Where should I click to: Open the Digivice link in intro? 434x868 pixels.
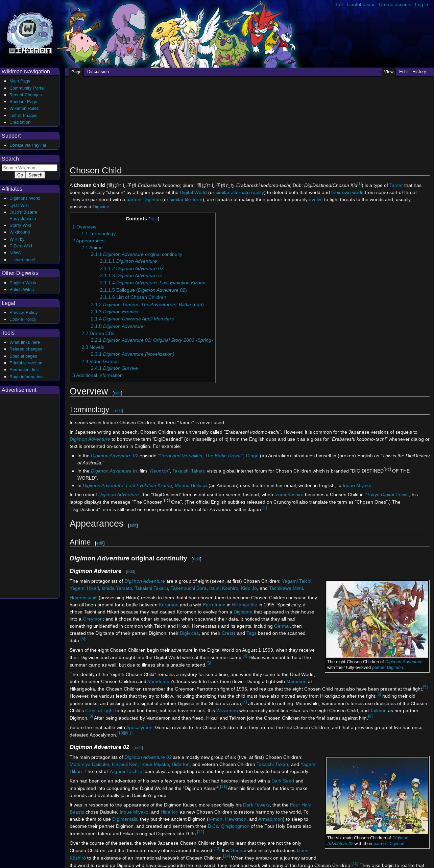tap(101, 207)
